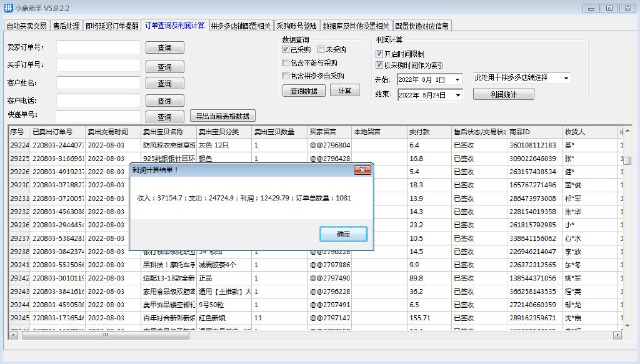
Task: Click into the 客户姓名 input field
Action: 98,83
